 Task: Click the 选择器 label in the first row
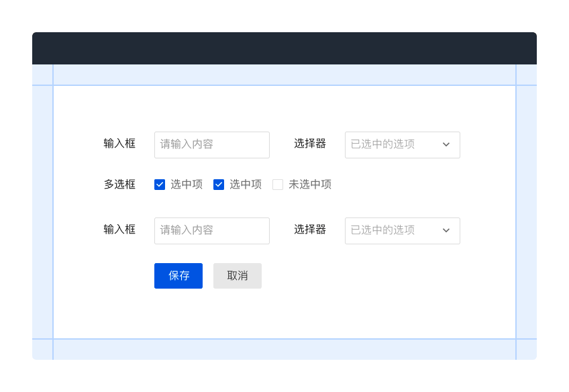[x=310, y=144]
